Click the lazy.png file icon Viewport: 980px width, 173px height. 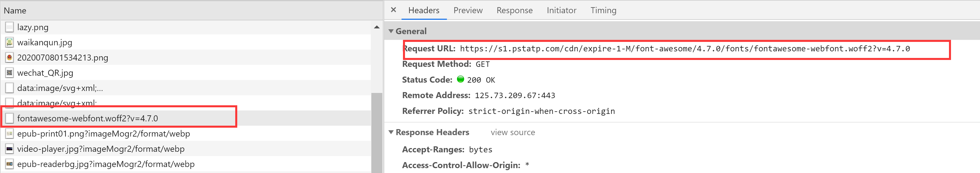click(x=9, y=27)
